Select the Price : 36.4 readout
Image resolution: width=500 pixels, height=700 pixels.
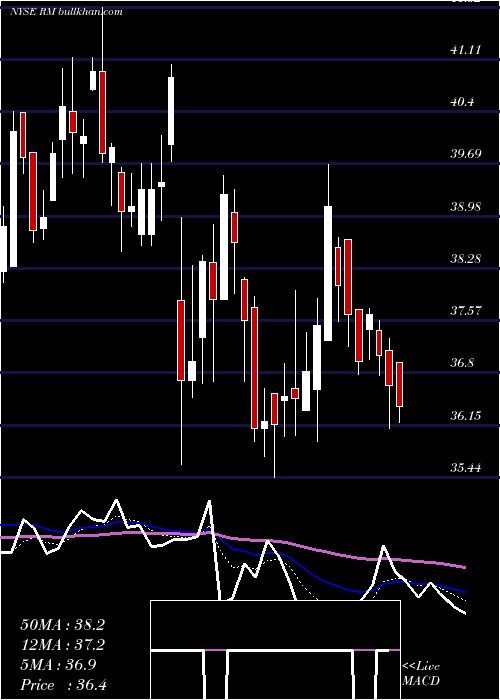[63, 685]
